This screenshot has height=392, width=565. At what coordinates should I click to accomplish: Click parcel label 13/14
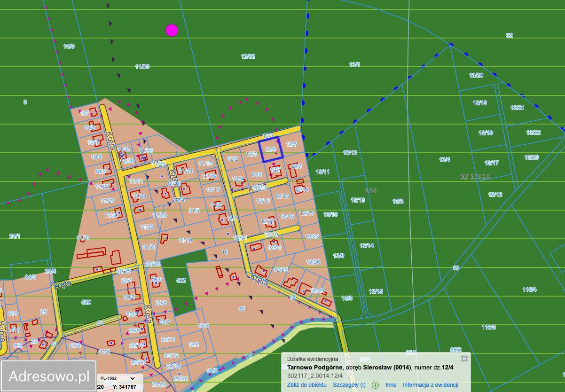[367, 246]
